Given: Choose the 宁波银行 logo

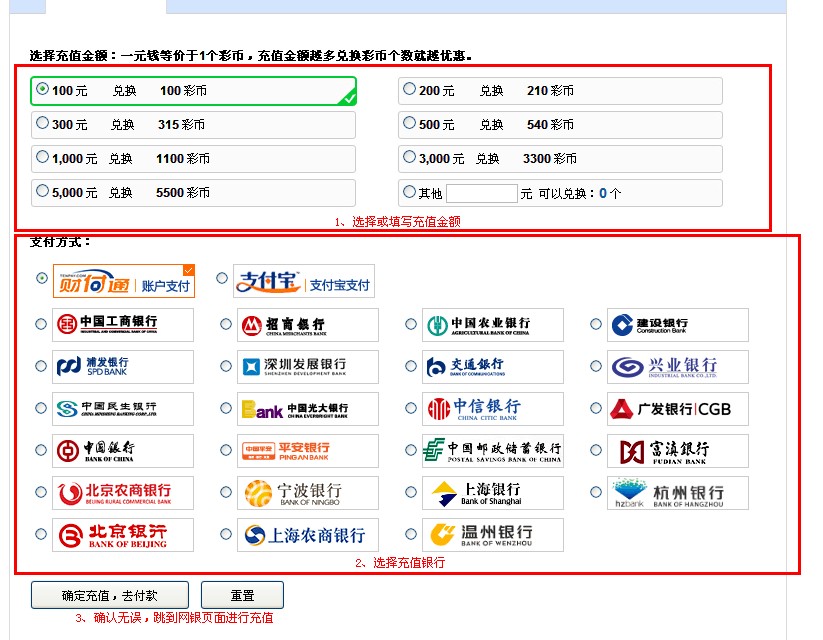Looking at the screenshot, I should 308,493.
